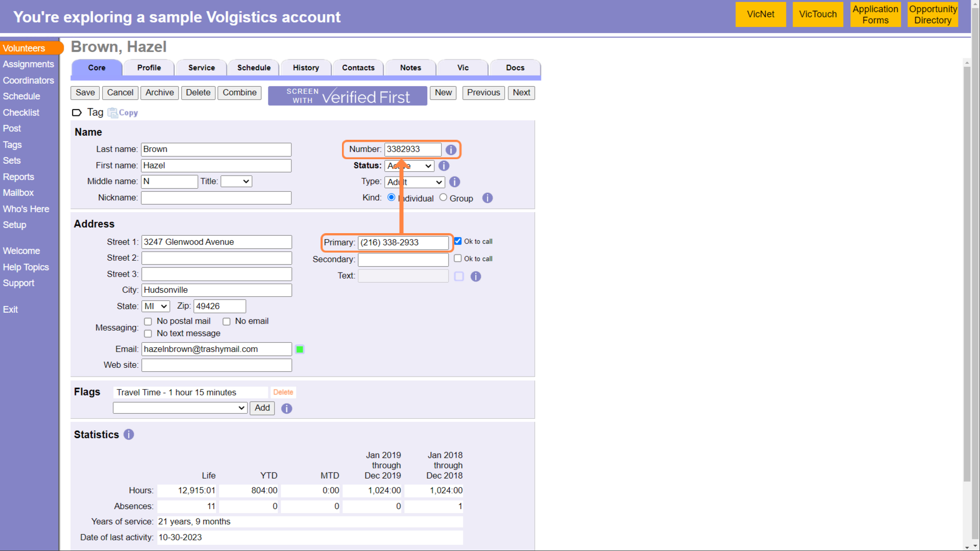Select the Group kind radio button
The width and height of the screenshot is (980, 551).
click(443, 197)
